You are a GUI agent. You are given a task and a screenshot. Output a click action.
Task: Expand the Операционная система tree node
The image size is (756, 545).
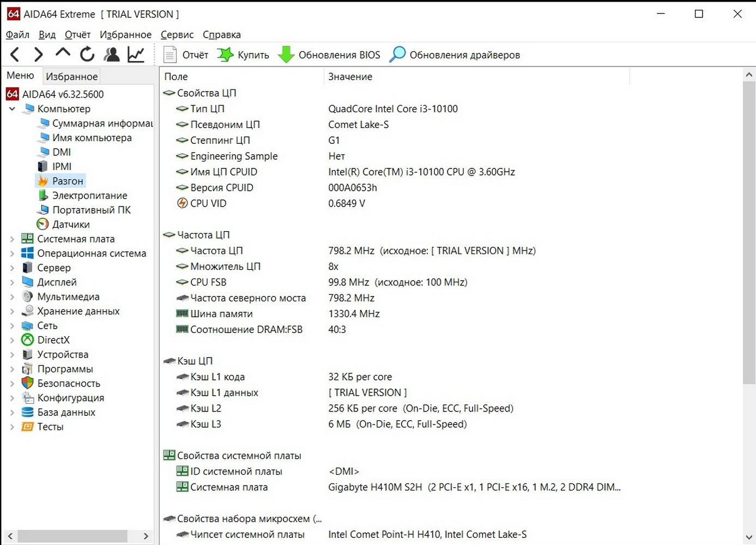click(x=12, y=253)
